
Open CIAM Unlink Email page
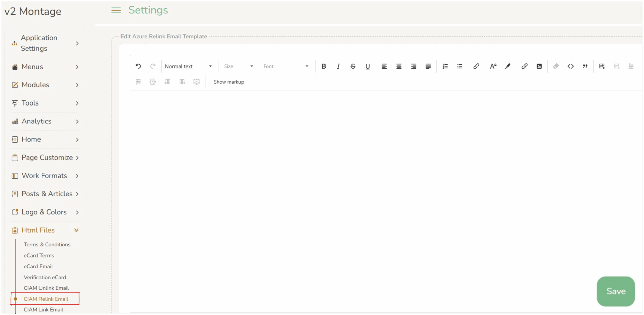pos(46,288)
